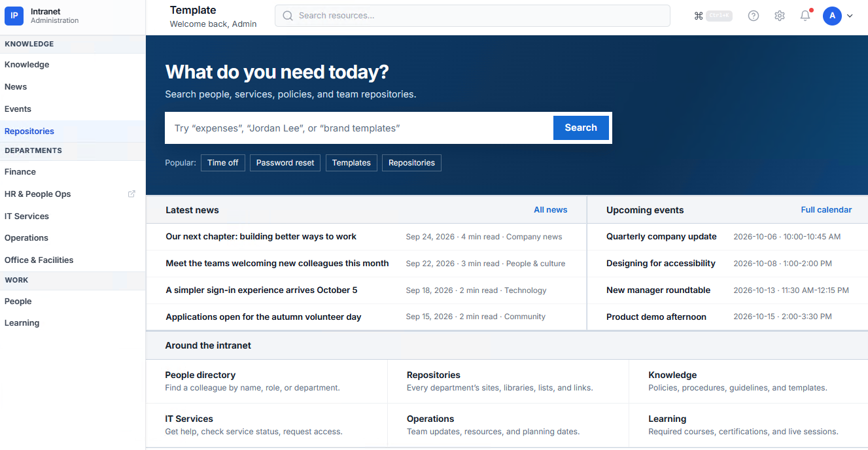Open the Product demo afternoon event
Image resolution: width=868 pixels, height=450 pixels.
656,317
